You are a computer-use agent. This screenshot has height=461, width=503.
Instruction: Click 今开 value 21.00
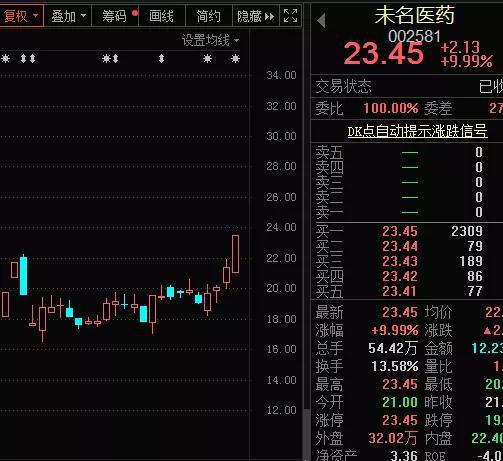tap(400, 402)
